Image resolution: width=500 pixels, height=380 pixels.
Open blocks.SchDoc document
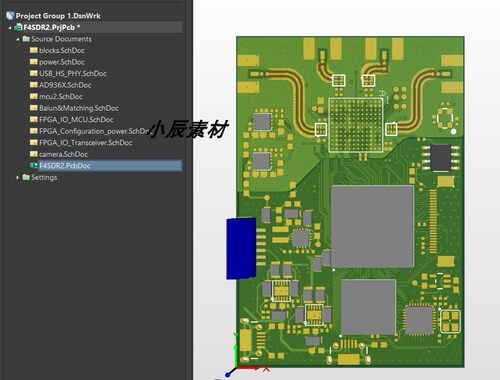point(62,50)
